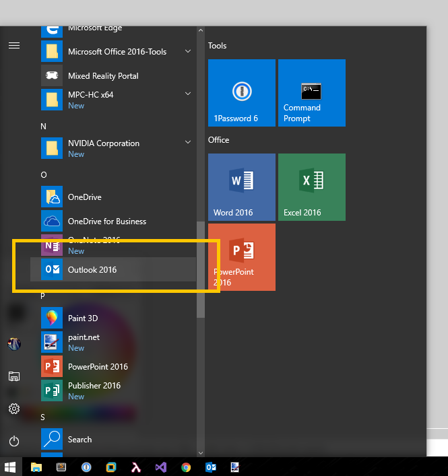
Task: Launch Visual Studio from the taskbar
Action: [x=161, y=467]
